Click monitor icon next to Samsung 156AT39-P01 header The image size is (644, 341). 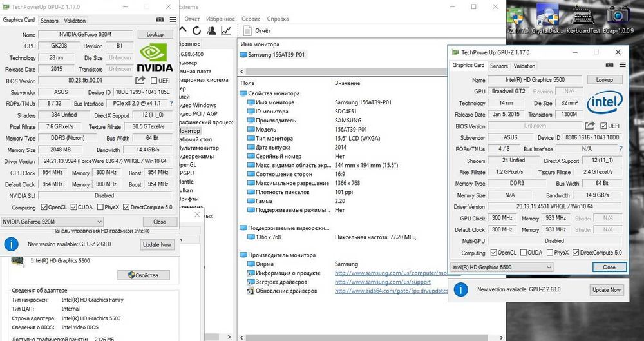[x=243, y=55]
